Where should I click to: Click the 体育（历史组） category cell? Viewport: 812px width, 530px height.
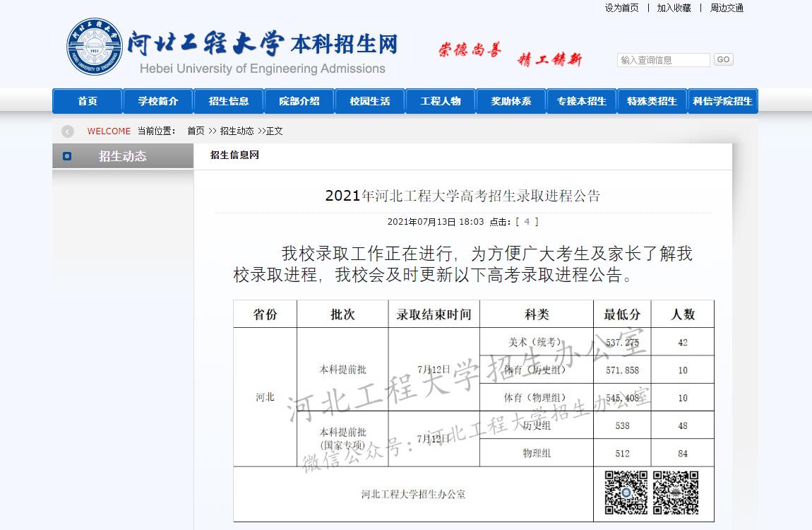[x=537, y=370]
